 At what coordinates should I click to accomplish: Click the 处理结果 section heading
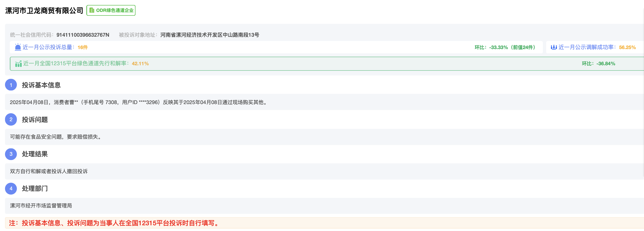(x=35, y=154)
